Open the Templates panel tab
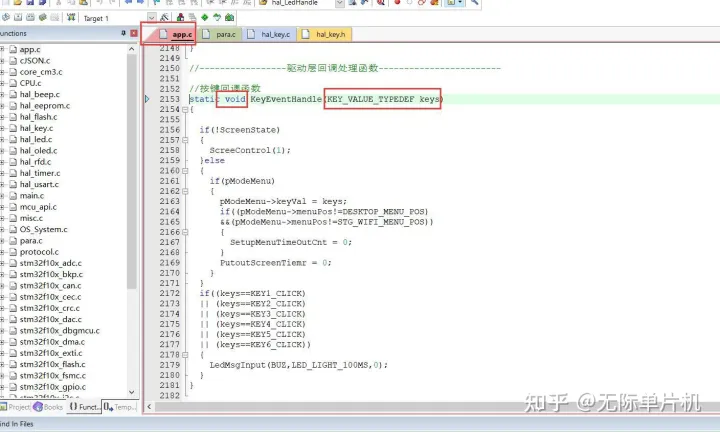 point(120,407)
